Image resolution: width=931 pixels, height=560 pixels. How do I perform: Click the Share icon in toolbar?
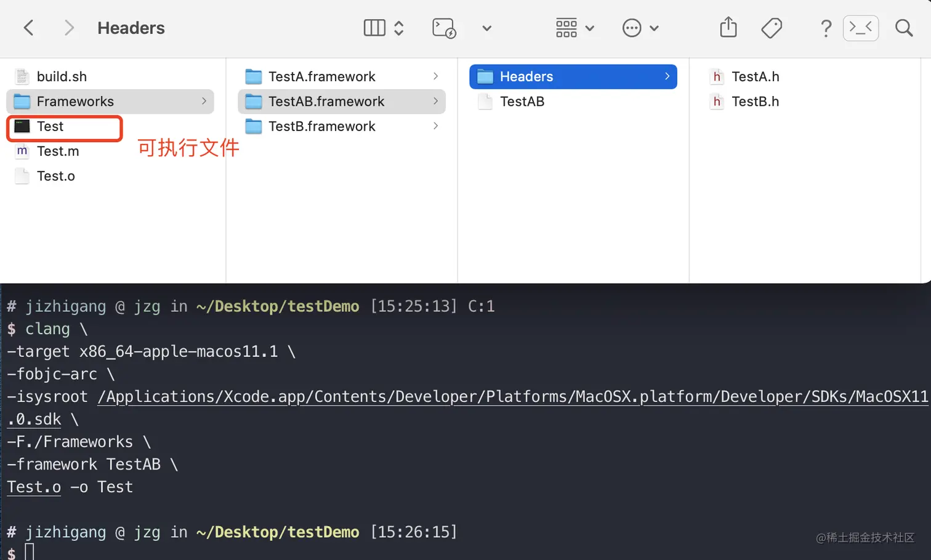[728, 28]
